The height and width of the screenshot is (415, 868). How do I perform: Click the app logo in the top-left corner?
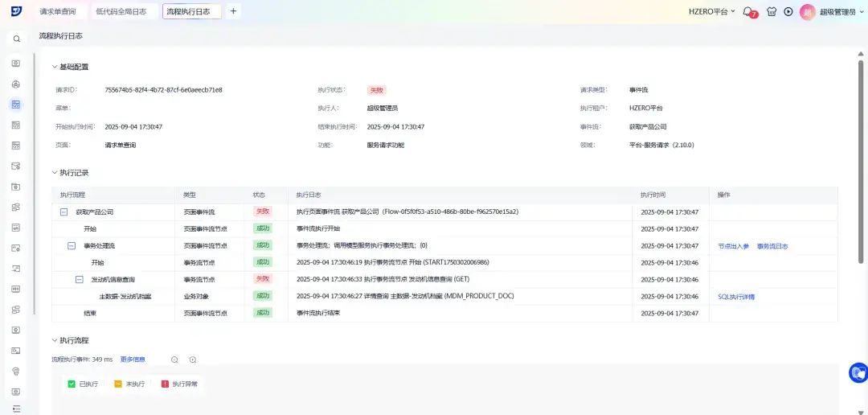pyautogui.click(x=16, y=11)
